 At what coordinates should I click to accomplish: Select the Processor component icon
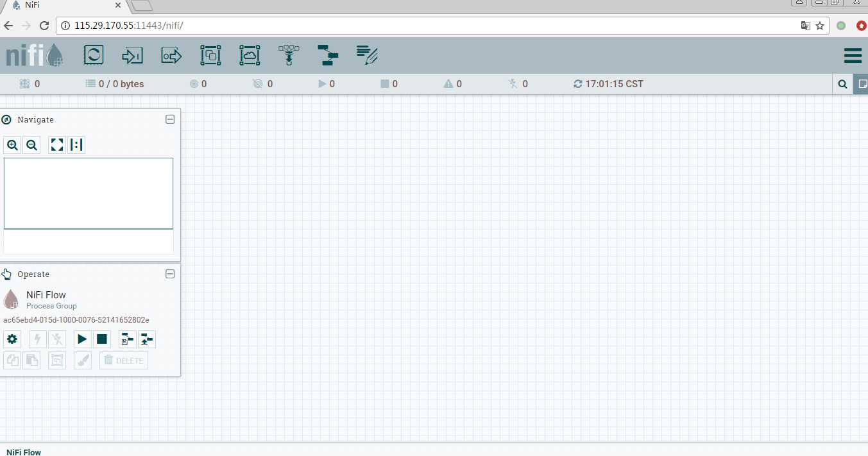[x=94, y=55]
